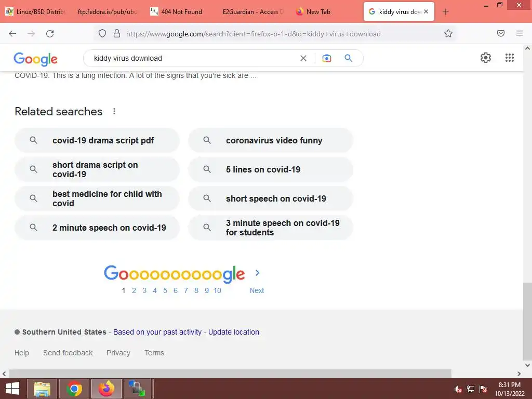The image size is (532, 399).
Task: Click the Next results link
Action: tap(257, 290)
